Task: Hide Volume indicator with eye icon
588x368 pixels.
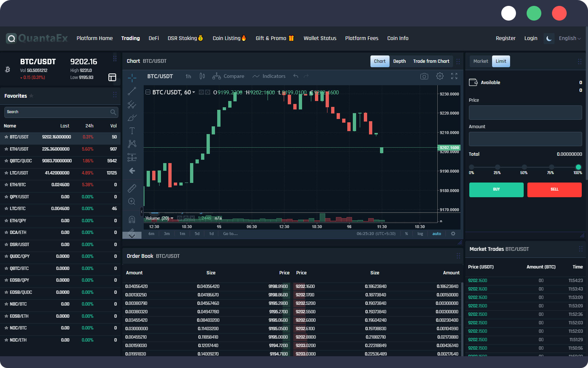Action: point(180,218)
